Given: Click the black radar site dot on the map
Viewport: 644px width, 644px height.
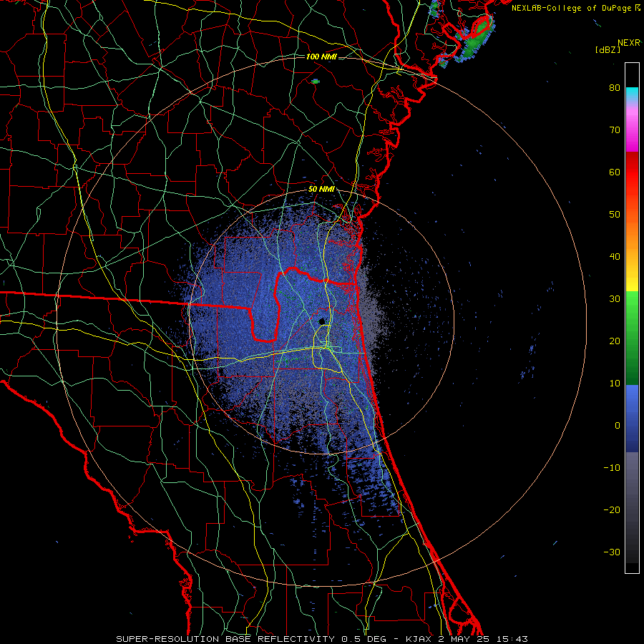Looking at the screenshot, I should (323, 321).
